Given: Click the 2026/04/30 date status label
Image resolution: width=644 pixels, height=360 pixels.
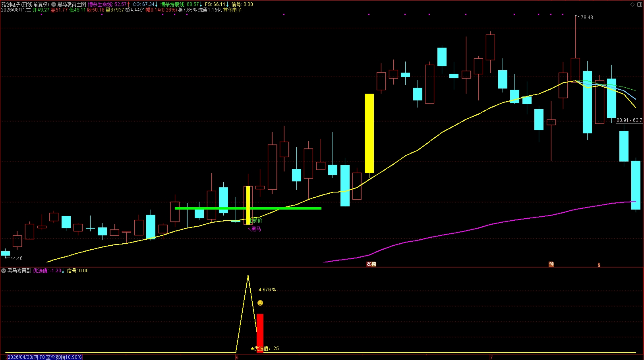Looking at the screenshot, I should click(x=44, y=357).
